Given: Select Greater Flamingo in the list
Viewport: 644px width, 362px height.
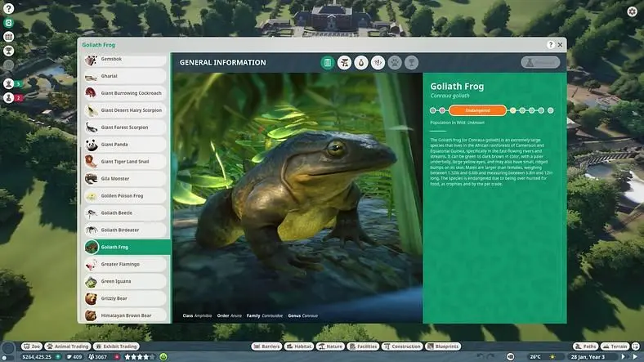Looking at the screenshot, I should point(125,264).
